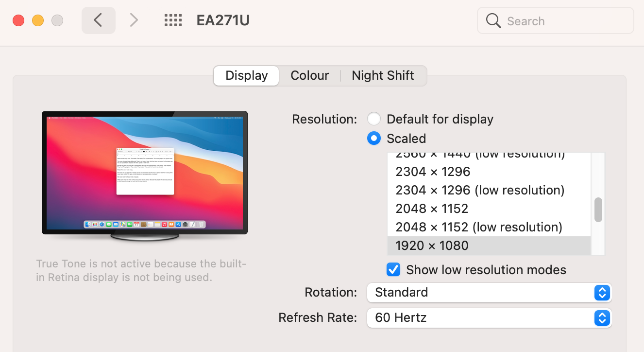Image resolution: width=644 pixels, height=352 pixels.
Task: Select the Default for display option
Action: point(373,119)
